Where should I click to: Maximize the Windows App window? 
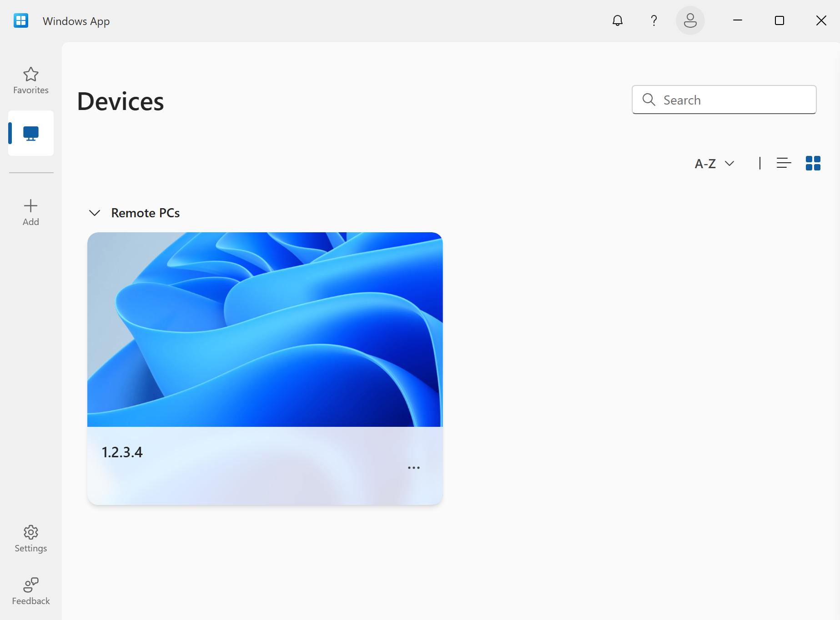point(780,20)
